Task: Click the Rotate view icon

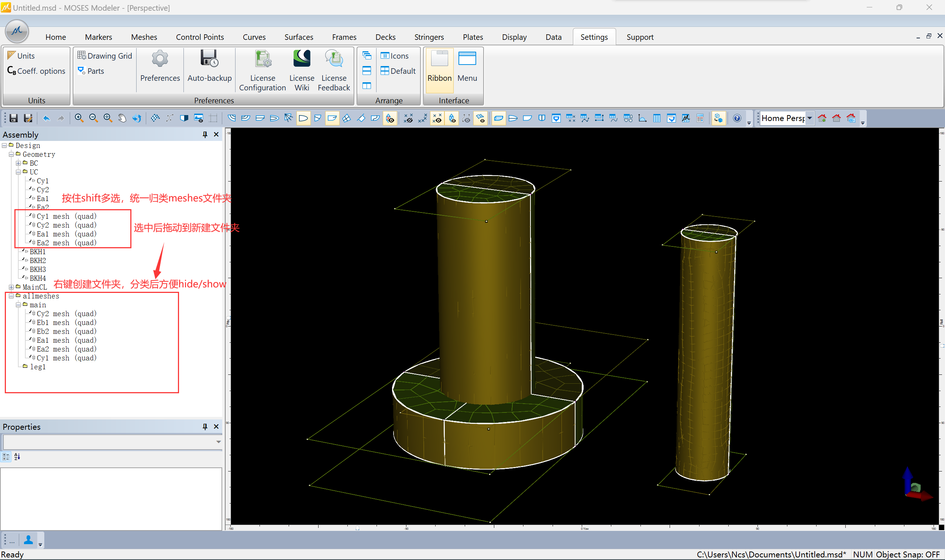Action: coord(137,118)
